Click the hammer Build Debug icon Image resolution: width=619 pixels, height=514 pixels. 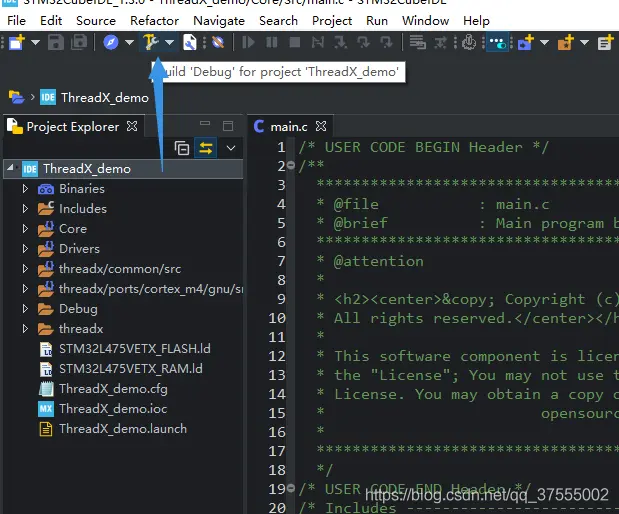tap(150, 42)
